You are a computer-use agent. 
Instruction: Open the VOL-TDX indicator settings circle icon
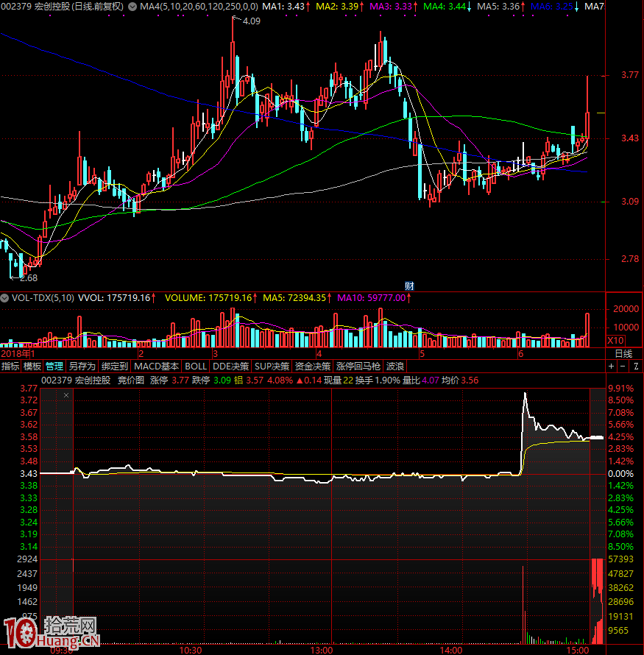(4, 298)
